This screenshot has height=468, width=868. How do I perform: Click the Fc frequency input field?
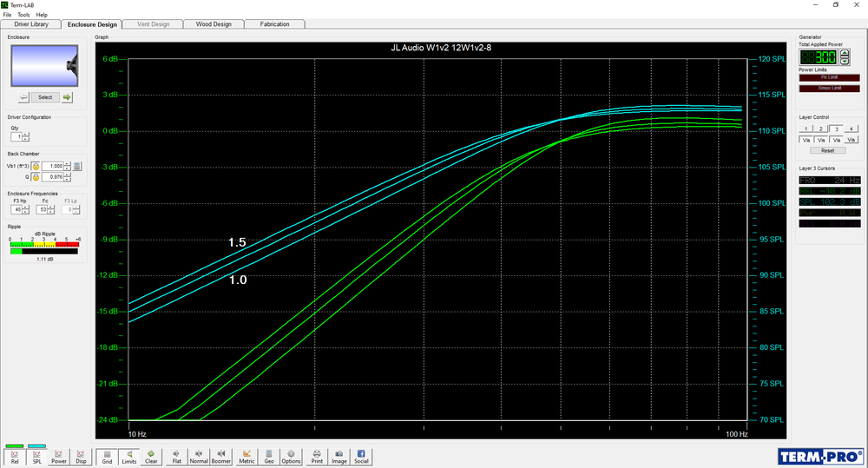click(x=42, y=210)
